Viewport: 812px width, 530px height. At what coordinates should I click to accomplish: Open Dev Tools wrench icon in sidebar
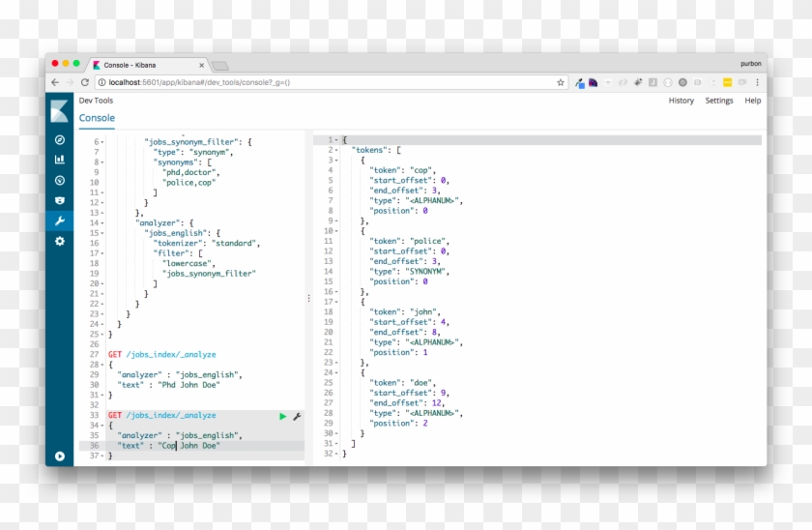[60, 221]
